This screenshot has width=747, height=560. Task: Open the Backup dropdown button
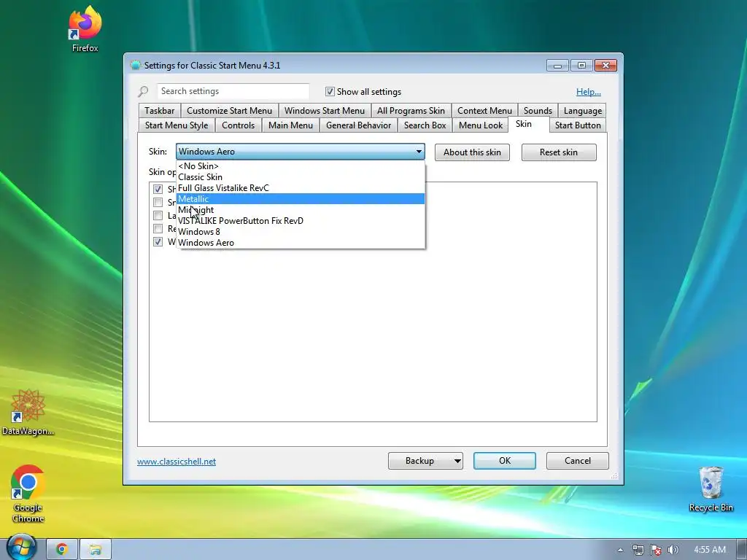click(x=425, y=461)
